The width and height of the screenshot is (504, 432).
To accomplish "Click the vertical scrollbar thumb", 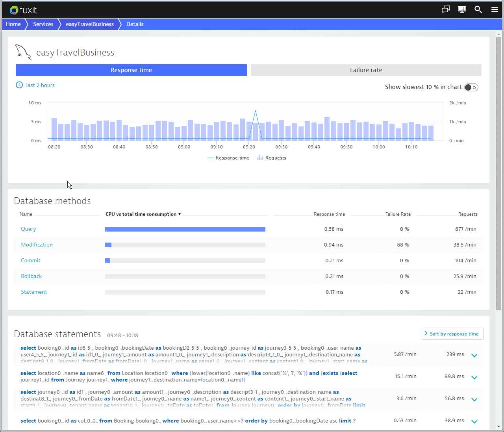I will [498, 173].
